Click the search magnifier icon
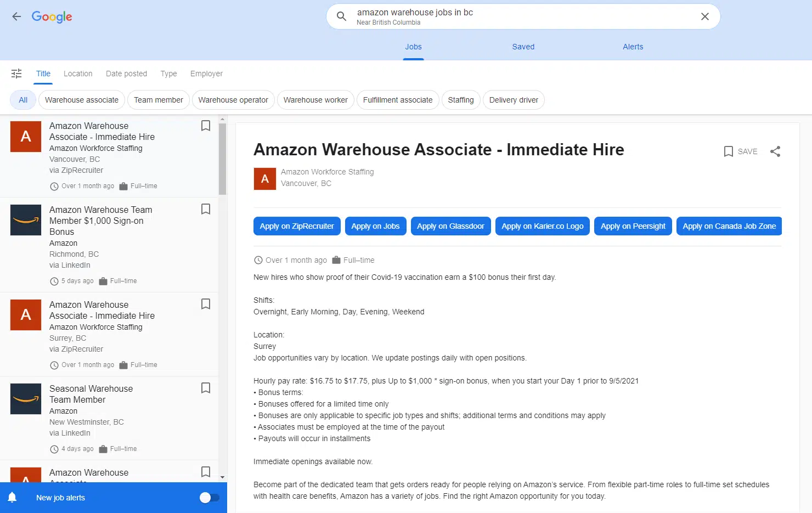 (x=341, y=16)
